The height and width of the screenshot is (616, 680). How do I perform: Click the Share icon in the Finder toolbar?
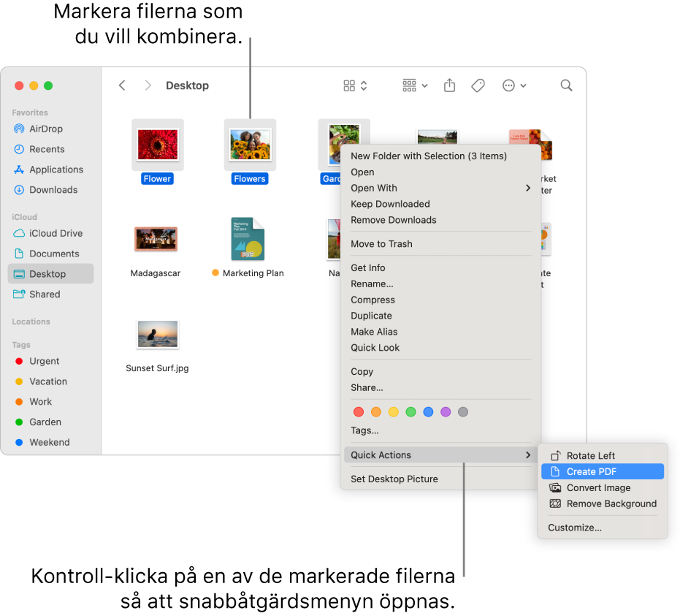pyautogui.click(x=449, y=85)
